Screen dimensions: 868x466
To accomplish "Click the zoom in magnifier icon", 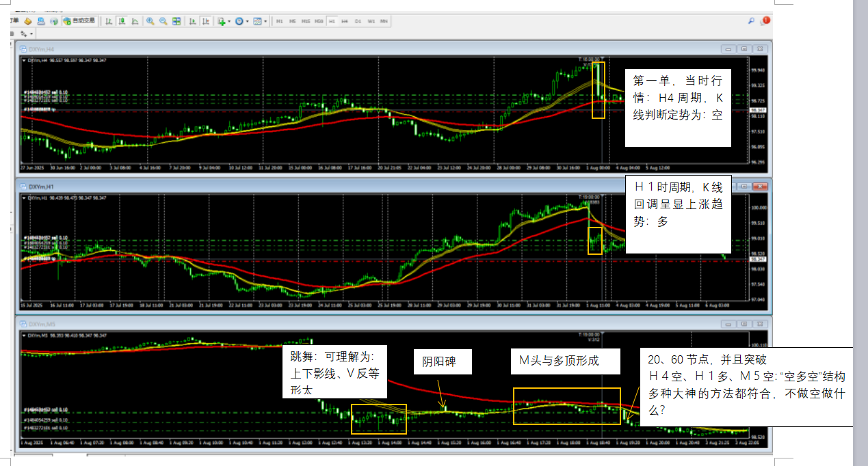I will tap(150, 21).
